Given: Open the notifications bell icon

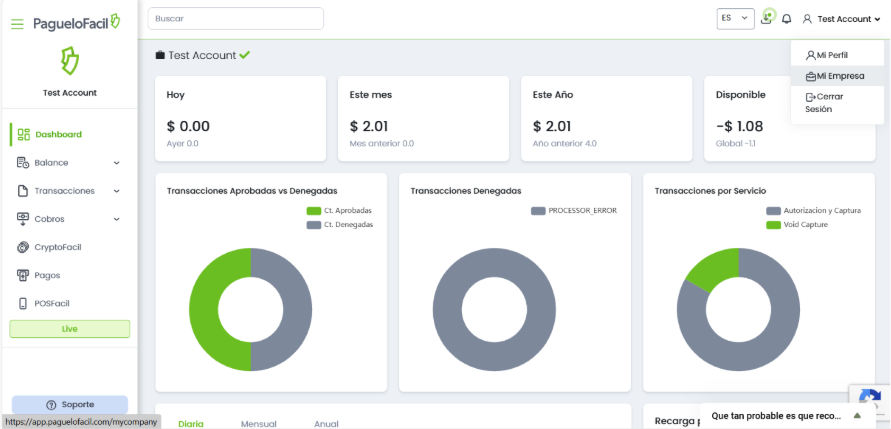Looking at the screenshot, I should tap(787, 19).
